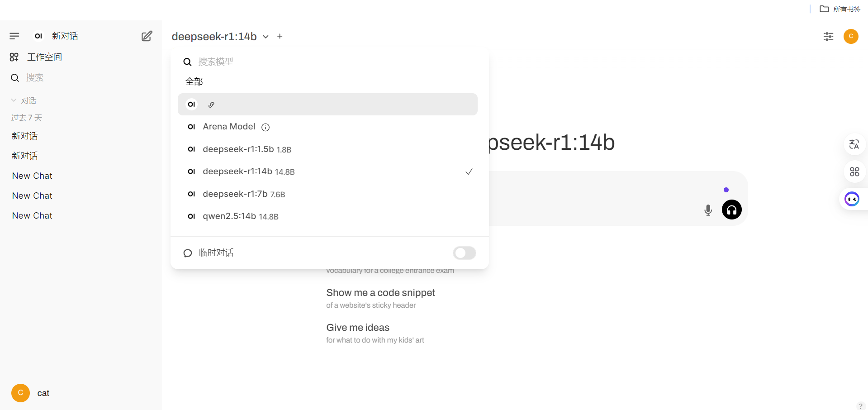Click the microphone voice input icon
The width and height of the screenshot is (868, 410).
click(x=708, y=210)
